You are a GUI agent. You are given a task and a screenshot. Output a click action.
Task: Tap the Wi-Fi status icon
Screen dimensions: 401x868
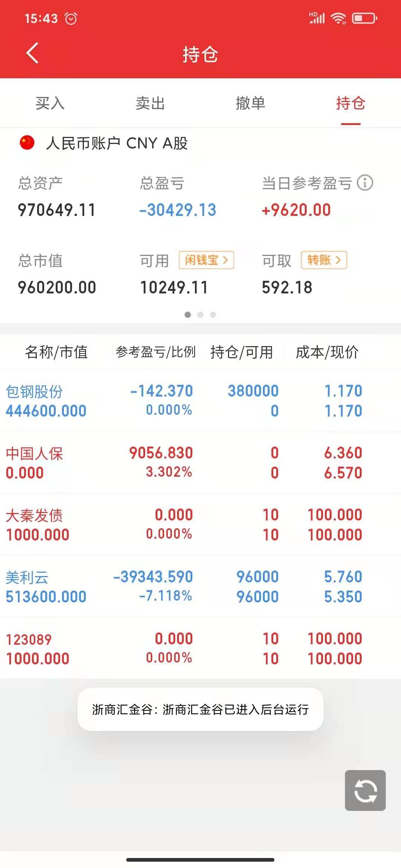click(339, 18)
